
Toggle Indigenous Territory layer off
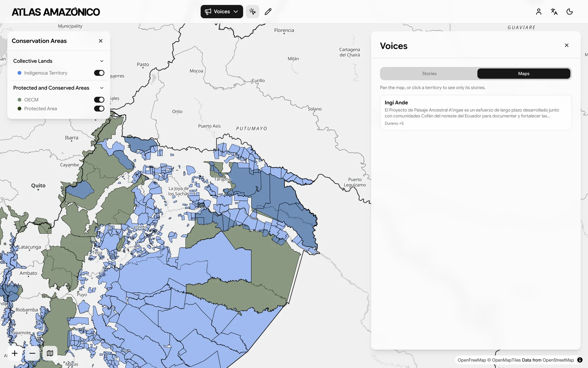tap(99, 73)
